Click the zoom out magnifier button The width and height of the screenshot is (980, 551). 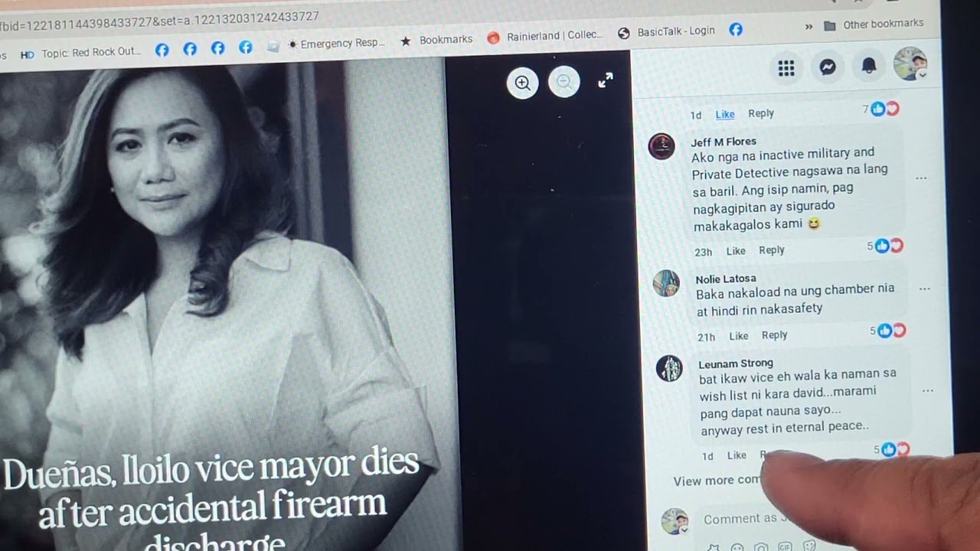(564, 82)
